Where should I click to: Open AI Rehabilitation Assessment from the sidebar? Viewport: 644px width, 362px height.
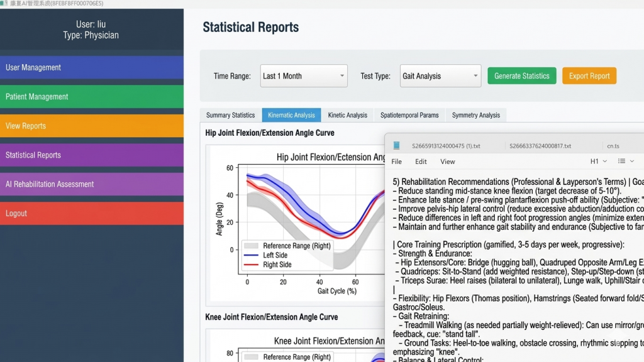click(x=92, y=184)
